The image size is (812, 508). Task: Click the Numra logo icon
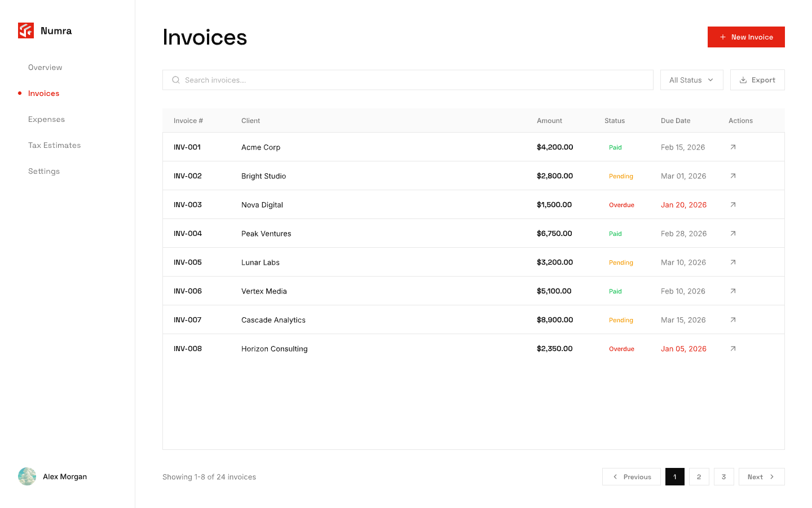26,30
